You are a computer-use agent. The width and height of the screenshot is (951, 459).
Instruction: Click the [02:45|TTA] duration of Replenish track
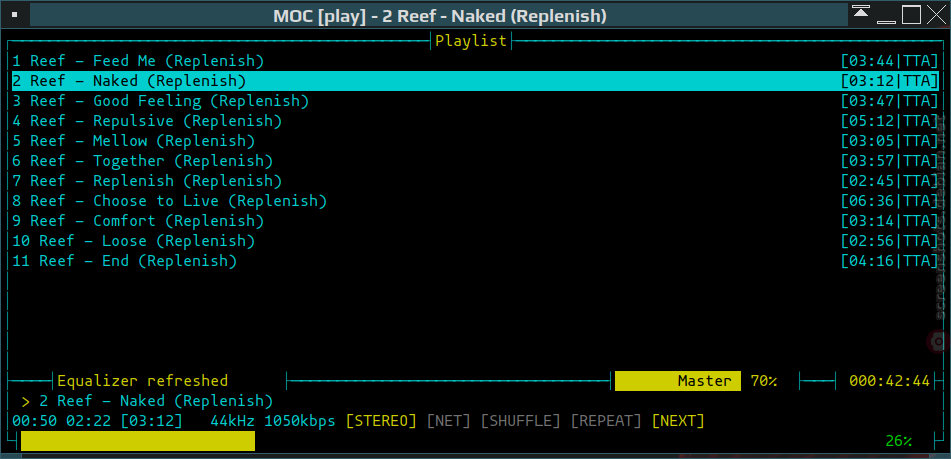pos(890,181)
